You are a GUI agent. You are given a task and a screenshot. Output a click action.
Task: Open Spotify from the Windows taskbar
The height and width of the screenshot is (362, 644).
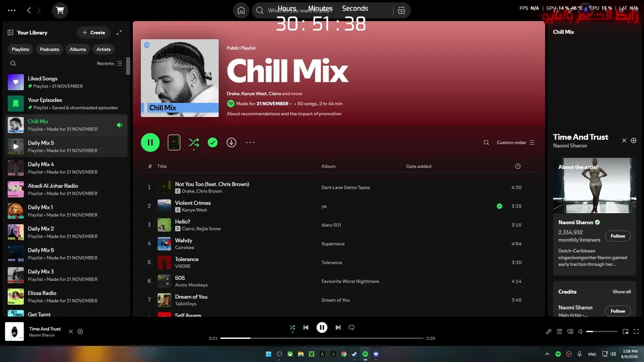point(365,354)
